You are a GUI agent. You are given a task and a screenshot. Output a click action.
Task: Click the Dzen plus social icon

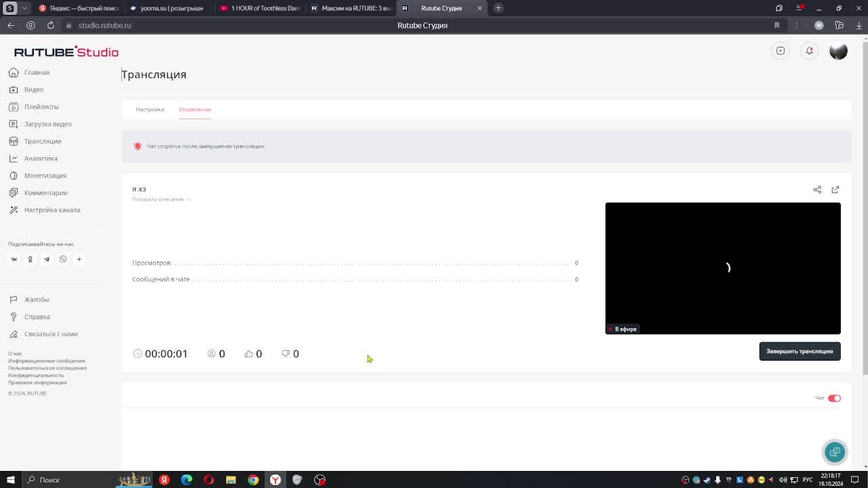(79, 260)
